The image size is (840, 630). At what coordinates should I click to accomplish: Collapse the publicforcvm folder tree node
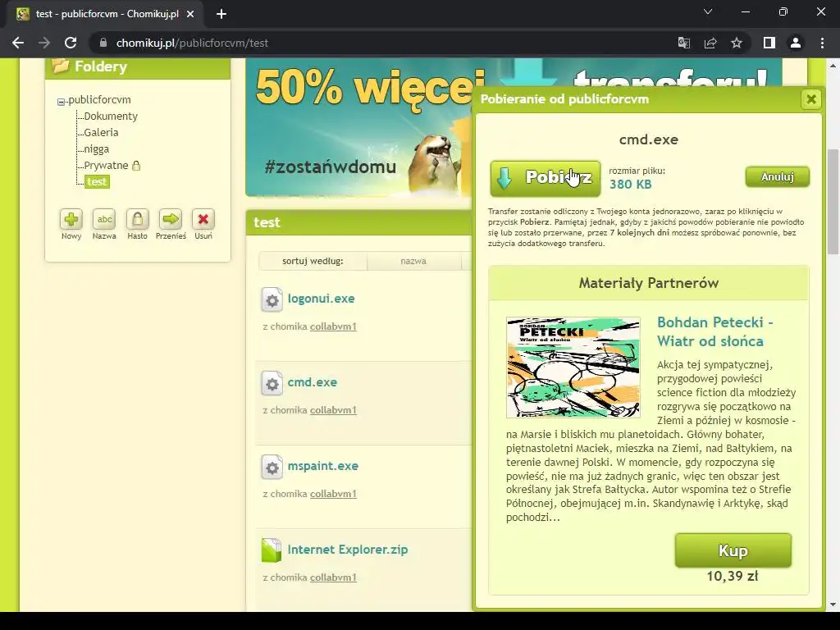61,101
